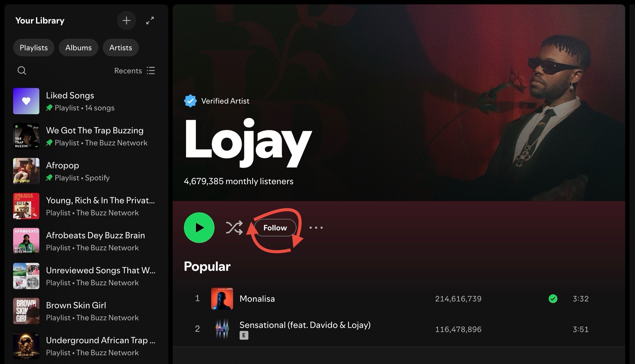This screenshot has width=635, height=364.
Task: Open the library search magnifier
Action: tap(22, 71)
